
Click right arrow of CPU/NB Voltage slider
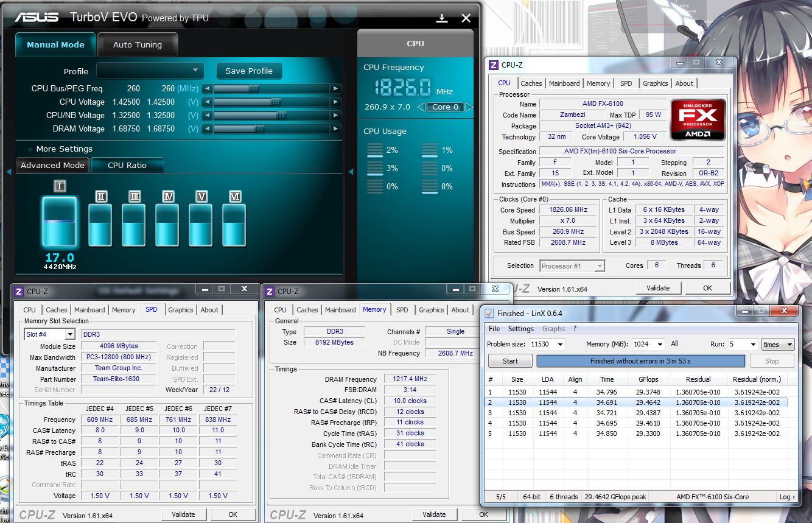pyautogui.click(x=335, y=115)
